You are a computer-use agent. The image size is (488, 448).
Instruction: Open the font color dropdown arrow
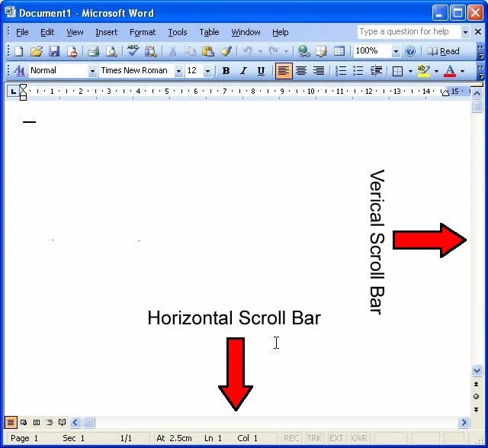tap(463, 71)
